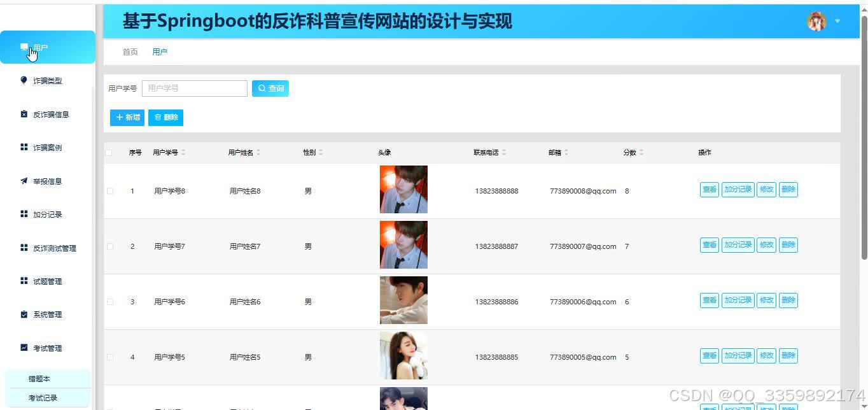The height and width of the screenshot is (410, 868).
Task: Expand the 考试管理 menu
Action: (x=48, y=348)
